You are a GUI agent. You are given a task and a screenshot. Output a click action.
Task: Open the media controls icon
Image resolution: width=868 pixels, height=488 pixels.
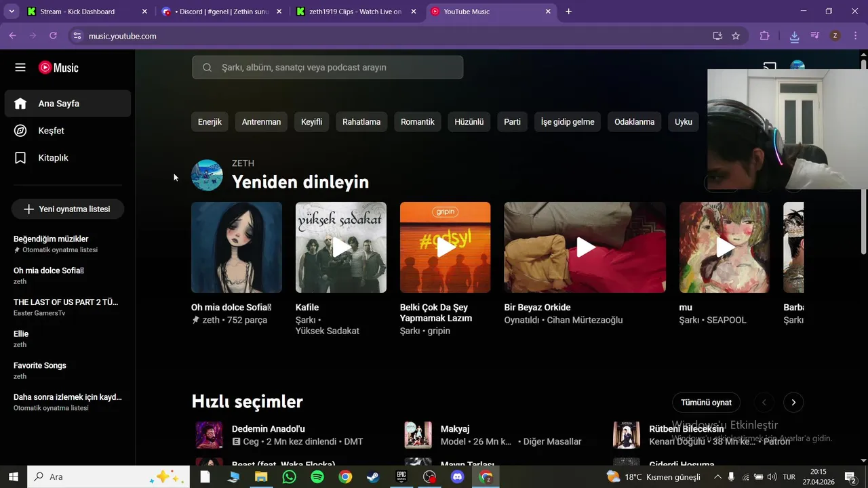tap(815, 36)
